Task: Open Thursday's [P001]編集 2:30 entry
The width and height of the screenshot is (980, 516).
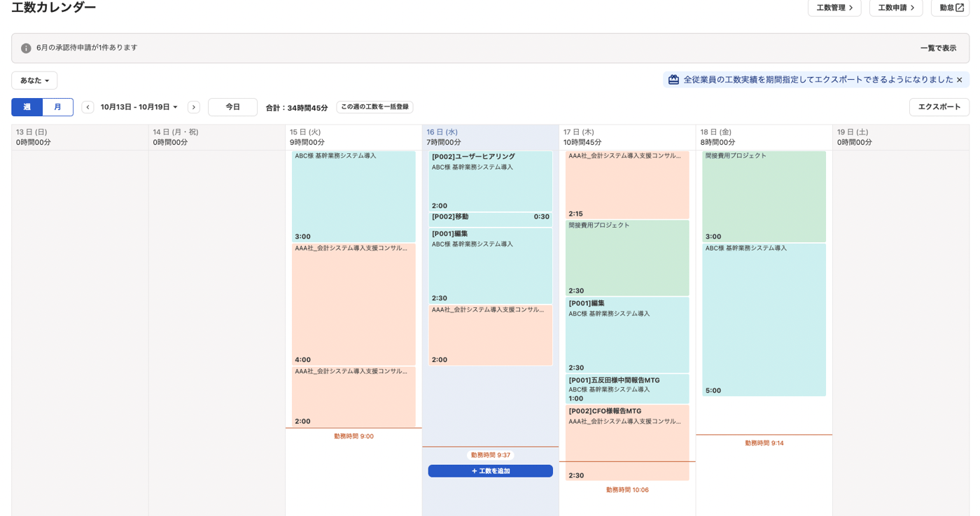Action: pyautogui.click(x=627, y=335)
